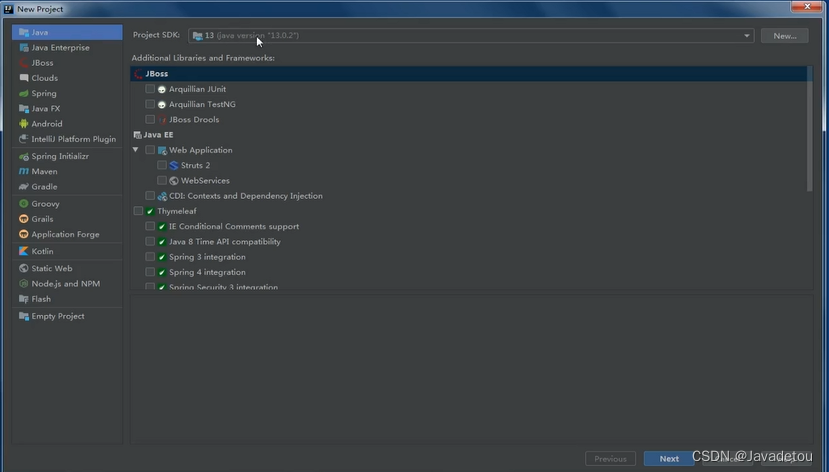Check the Web Application checkbox

pyautogui.click(x=150, y=150)
